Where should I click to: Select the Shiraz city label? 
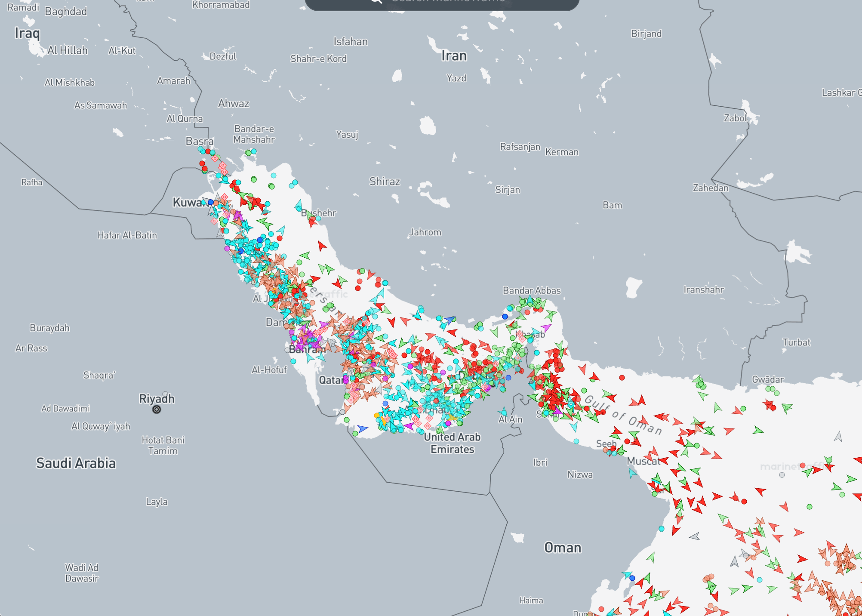click(x=385, y=182)
